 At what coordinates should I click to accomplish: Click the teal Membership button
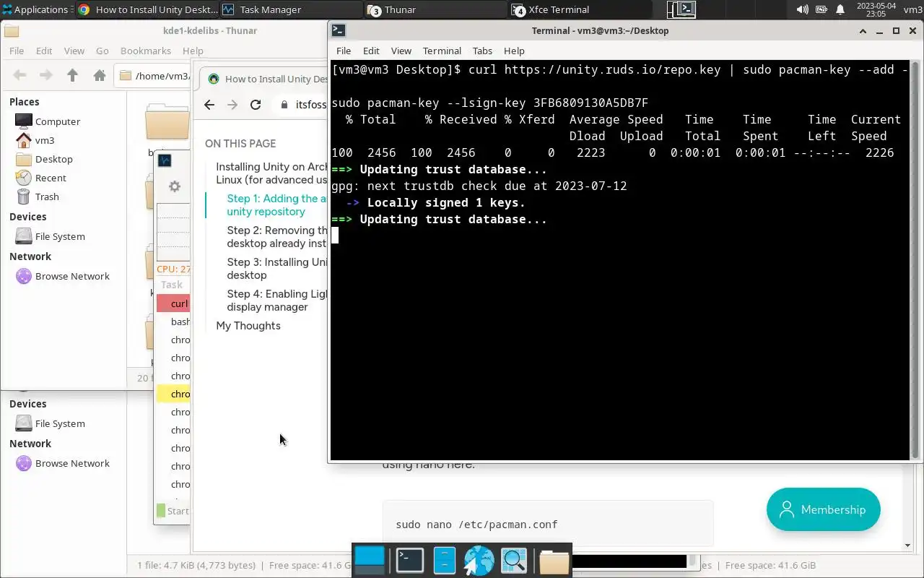pos(823,509)
